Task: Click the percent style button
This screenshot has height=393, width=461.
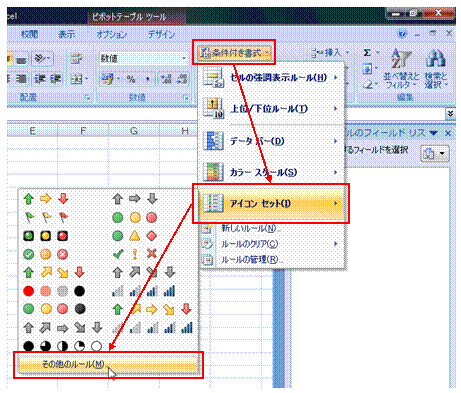Action: point(131,79)
